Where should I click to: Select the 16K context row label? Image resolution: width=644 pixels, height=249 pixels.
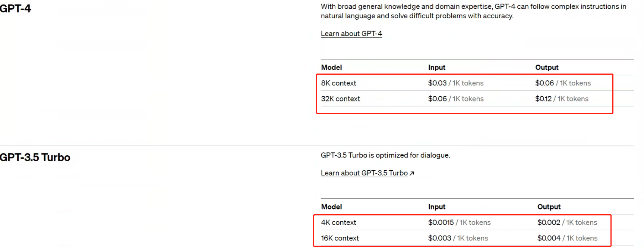tap(340, 238)
